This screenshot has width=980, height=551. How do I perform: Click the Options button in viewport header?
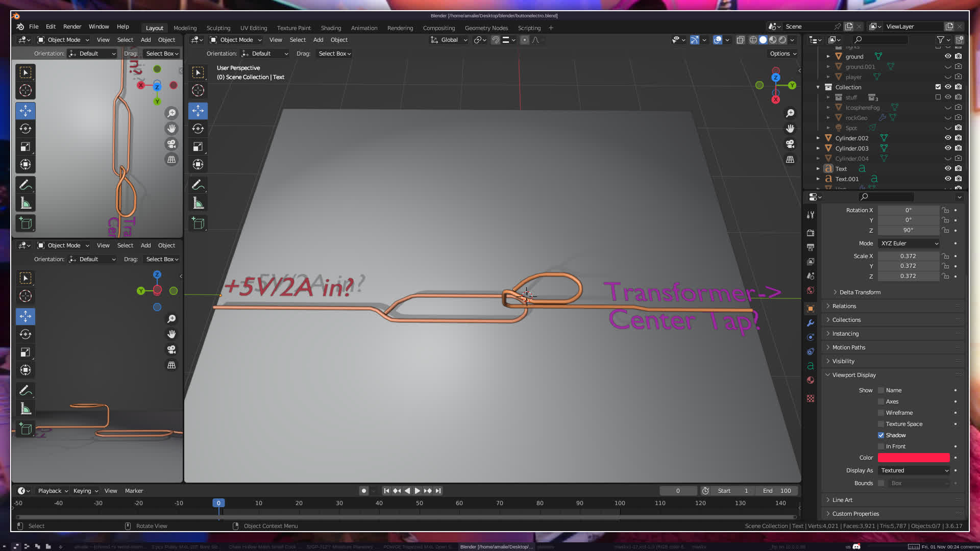tap(782, 54)
